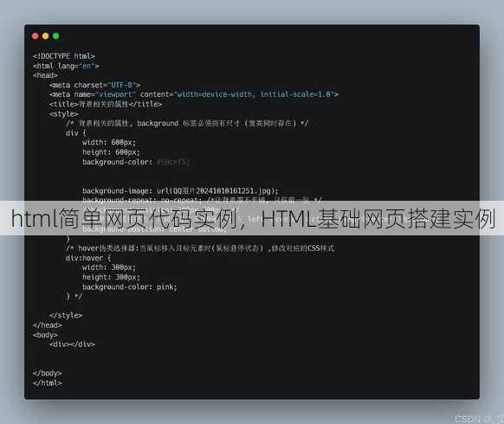
Task: Click the green maximize window dot
Action: point(56,36)
